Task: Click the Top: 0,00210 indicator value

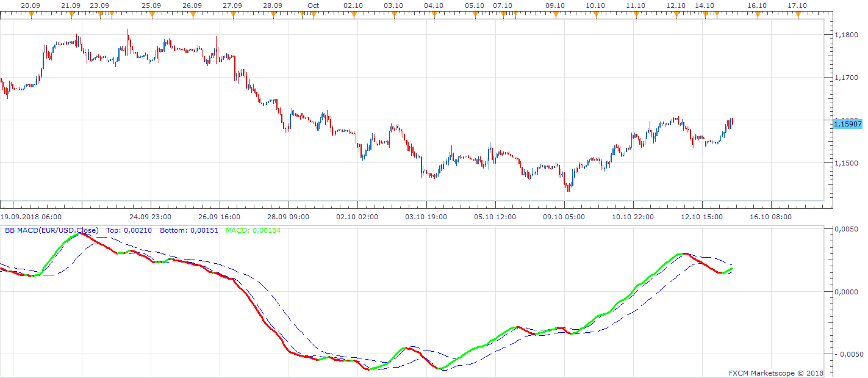Action: point(129,231)
